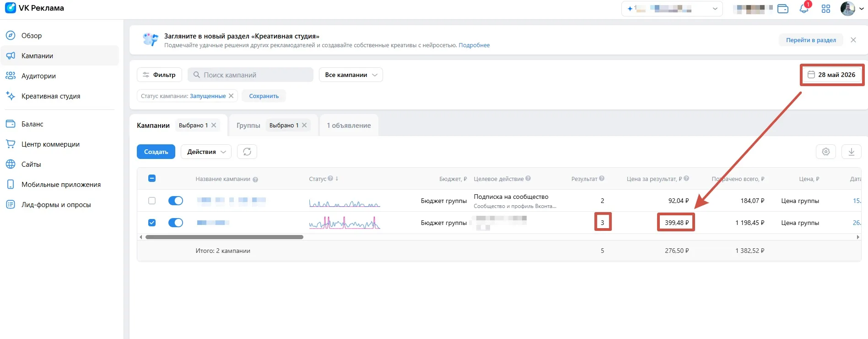Click the first campaign's status sparkline chart
The width and height of the screenshot is (868, 339).
click(x=345, y=203)
